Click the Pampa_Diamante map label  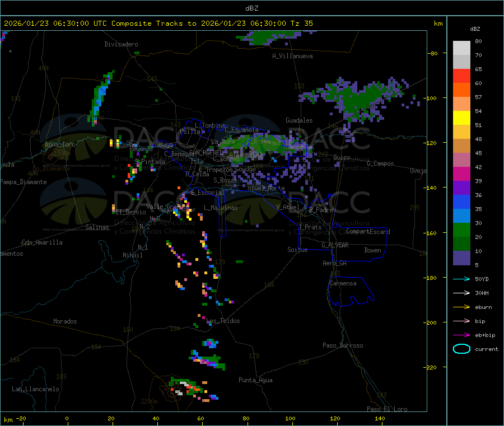pos(23,182)
